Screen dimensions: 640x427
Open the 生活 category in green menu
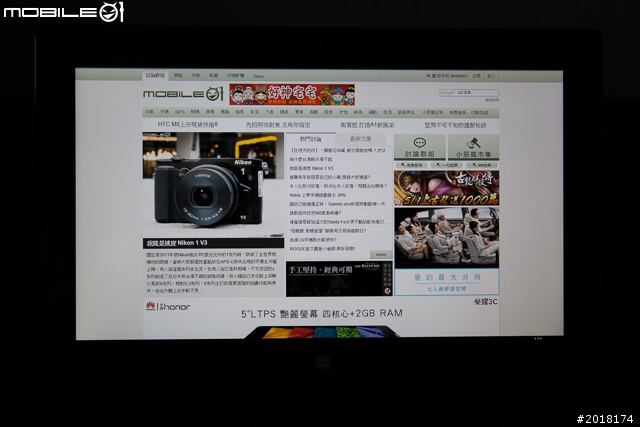click(x=387, y=112)
